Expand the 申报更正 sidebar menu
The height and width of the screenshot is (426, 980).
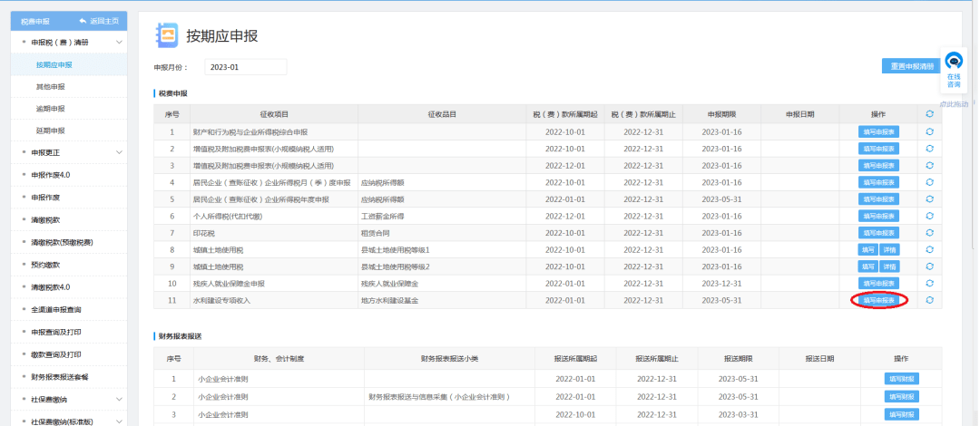pos(119,152)
